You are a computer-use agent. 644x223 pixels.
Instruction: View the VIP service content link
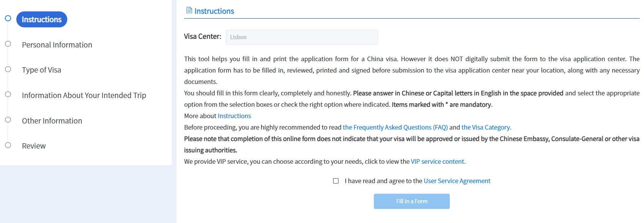(x=438, y=161)
